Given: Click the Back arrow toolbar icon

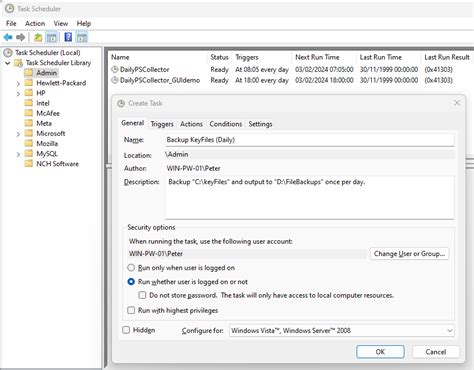Looking at the screenshot, I should point(8,37).
